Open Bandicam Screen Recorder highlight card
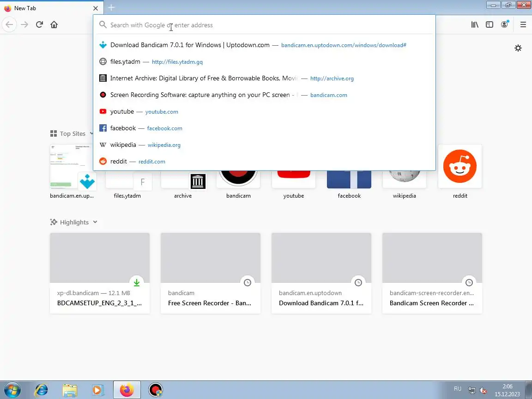Viewport: 532px width, 399px height. pos(432,273)
